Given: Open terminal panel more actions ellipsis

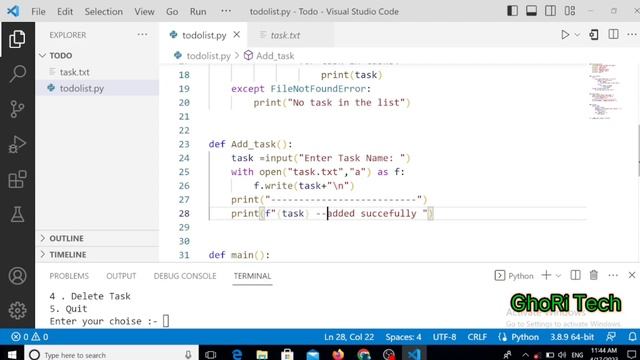Looking at the screenshot, I should pyautogui.click(x=613, y=276).
